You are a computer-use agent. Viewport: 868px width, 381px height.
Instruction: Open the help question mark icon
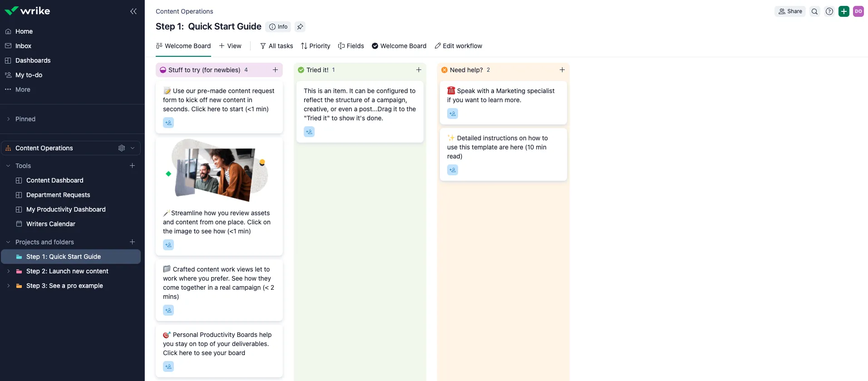(829, 11)
